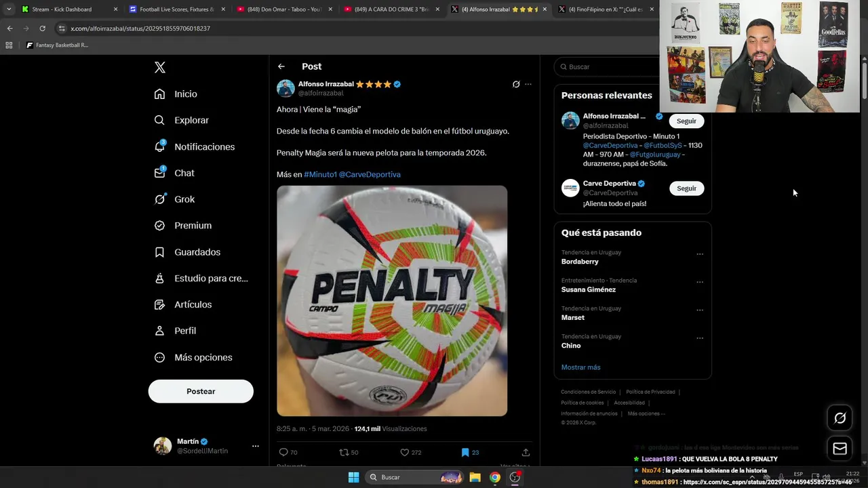Image resolution: width=868 pixels, height=488 pixels.
Task: Follow Carve Deportiva with Seguir button
Action: click(686, 188)
